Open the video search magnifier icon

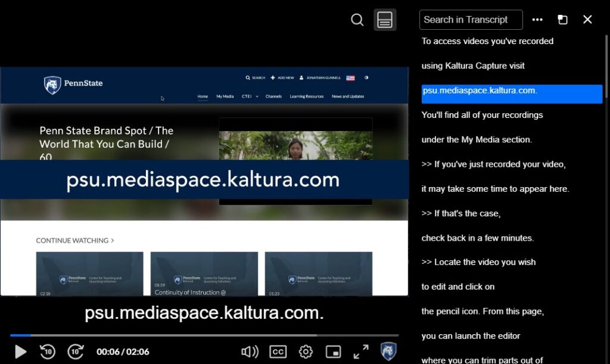tap(357, 20)
